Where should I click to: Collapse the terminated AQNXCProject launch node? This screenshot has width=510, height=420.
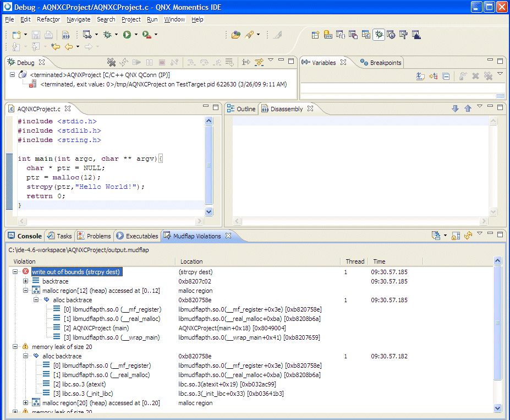click(x=12, y=75)
